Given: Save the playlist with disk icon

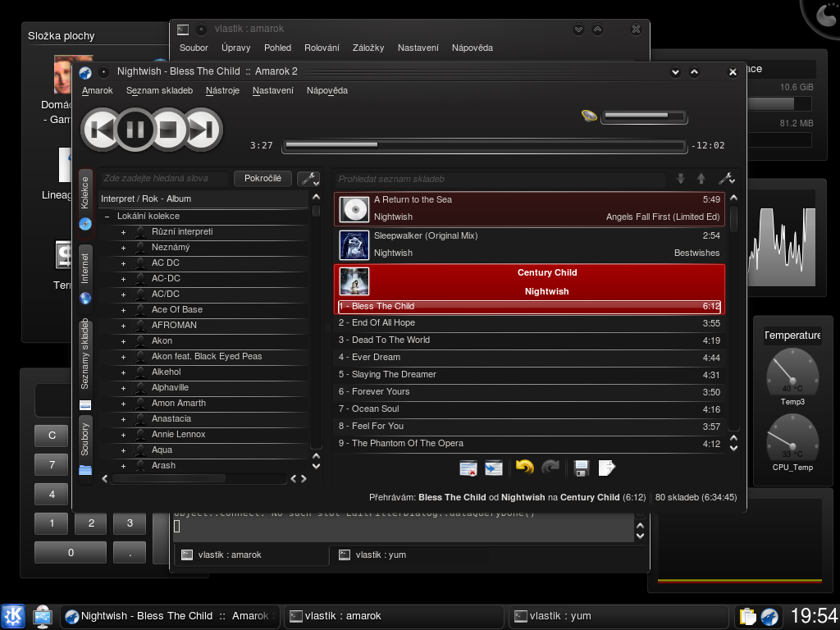Looking at the screenshot, I should [582, 468].
